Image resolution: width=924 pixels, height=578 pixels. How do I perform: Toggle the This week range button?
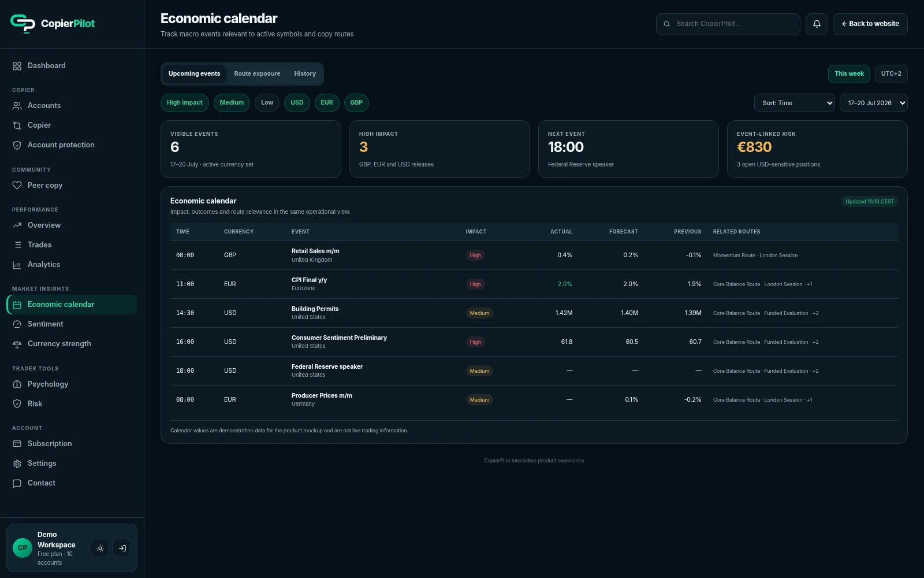coord(849,74)
